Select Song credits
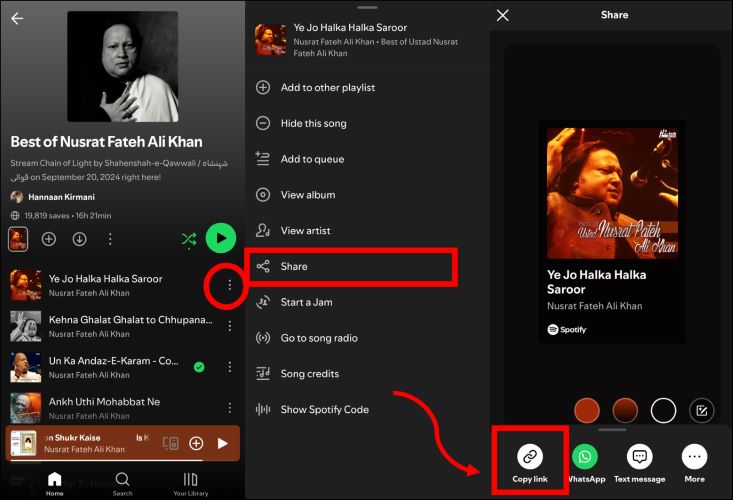The image size is (733, 500). [366, 374]
